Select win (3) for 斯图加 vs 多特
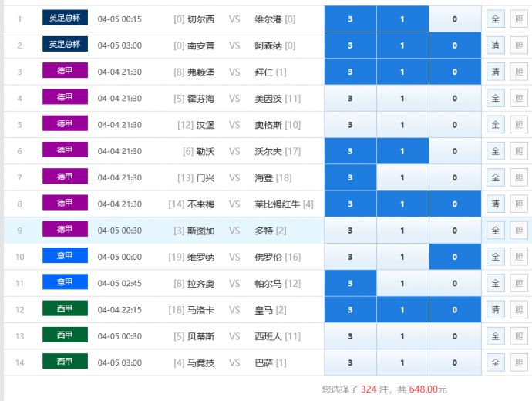Screen dimensions: 532x401 point(350,231)
